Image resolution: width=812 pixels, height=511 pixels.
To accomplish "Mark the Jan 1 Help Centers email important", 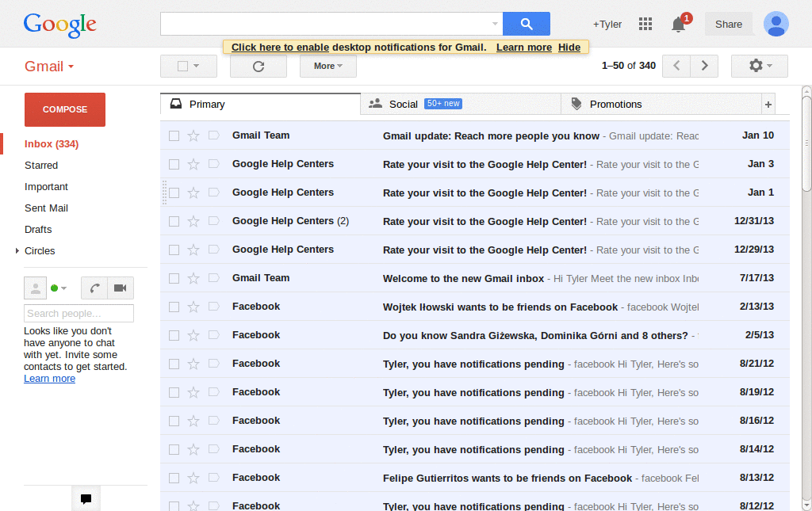I will tap(213, 193).
